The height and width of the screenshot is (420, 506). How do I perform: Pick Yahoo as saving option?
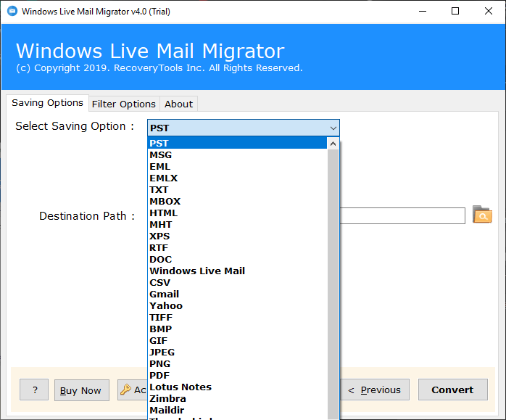(237, 306)
